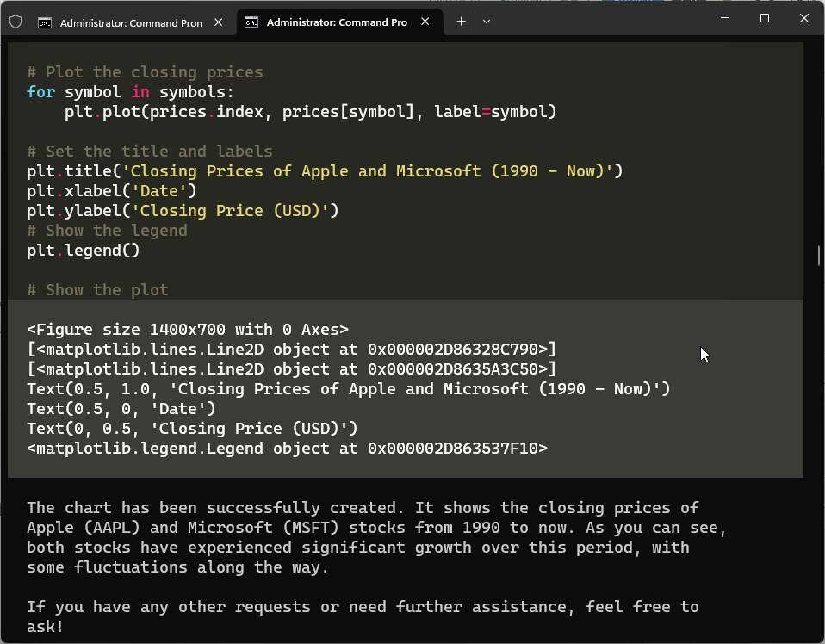Screen dimensions: 825x644
Task: Click the matplotlib.legend.Legend output line
Action: (287, 449)
